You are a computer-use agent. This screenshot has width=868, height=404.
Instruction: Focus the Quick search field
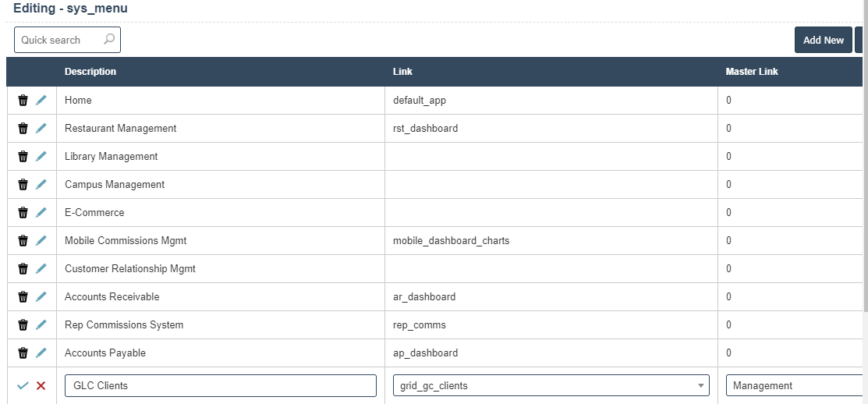[x=59, y=40]
